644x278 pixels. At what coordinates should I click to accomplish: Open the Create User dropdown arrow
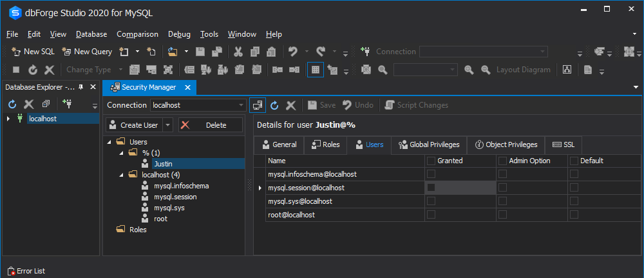pyautogui.click(x=167, y=125)
